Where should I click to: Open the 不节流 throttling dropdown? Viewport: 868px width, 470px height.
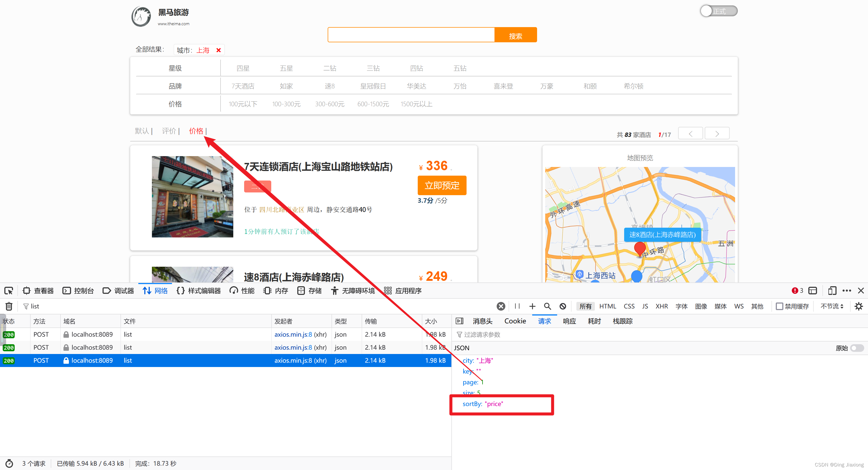(x=831, y=306)
